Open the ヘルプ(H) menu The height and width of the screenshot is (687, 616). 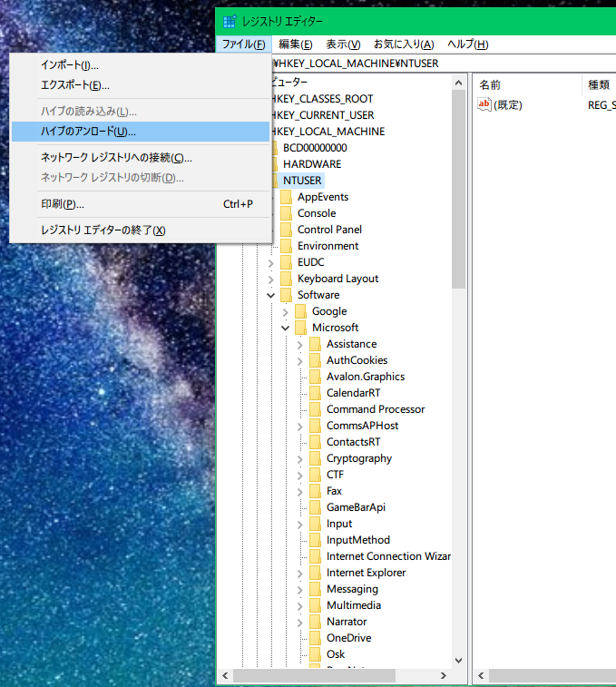click(467, 44)
